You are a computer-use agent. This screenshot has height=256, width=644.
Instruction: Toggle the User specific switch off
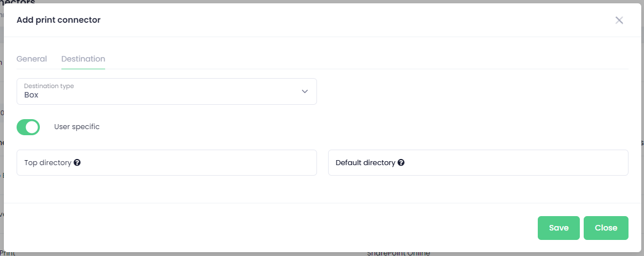pyautogui.click(x=28, y=127)
